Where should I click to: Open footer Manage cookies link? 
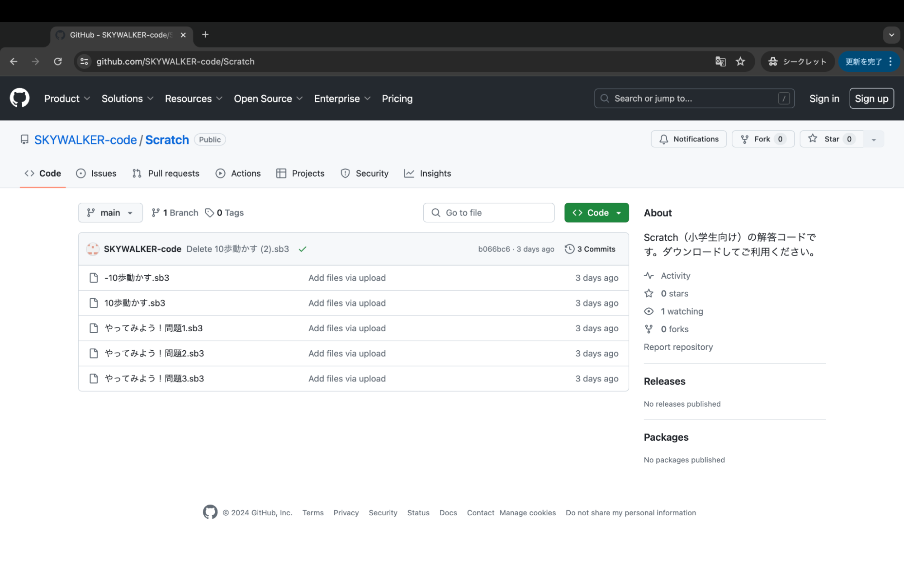point(528,513)
